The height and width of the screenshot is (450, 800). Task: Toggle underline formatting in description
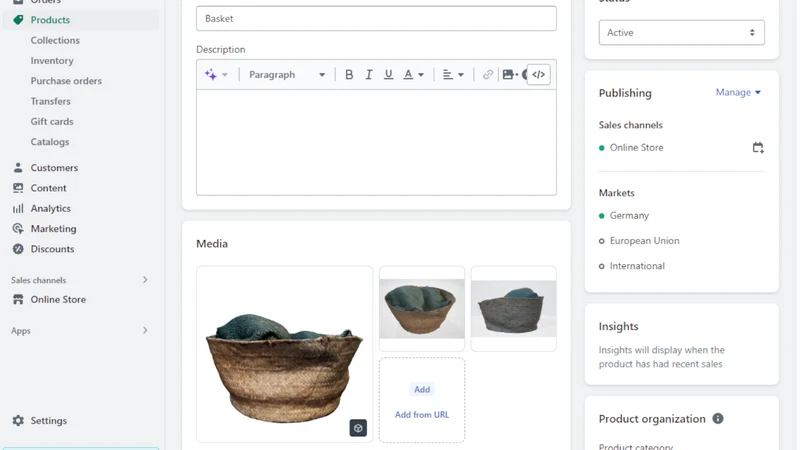[388, 74]
